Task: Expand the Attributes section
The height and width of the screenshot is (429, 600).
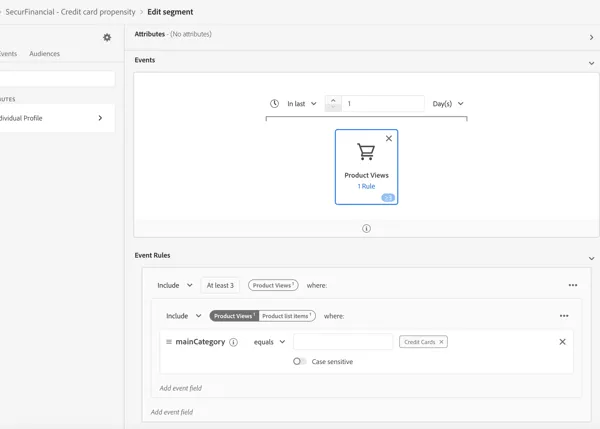Action: (592, 37)
